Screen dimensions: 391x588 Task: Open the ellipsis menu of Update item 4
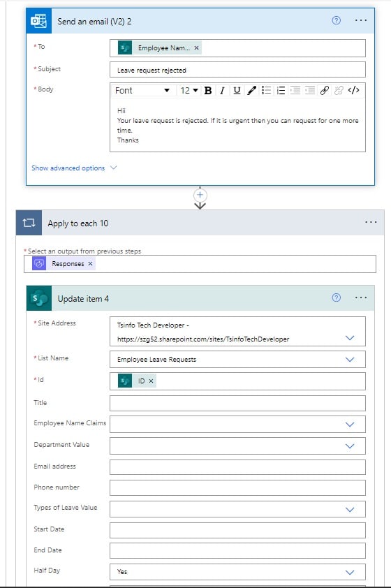click(361, 297)
